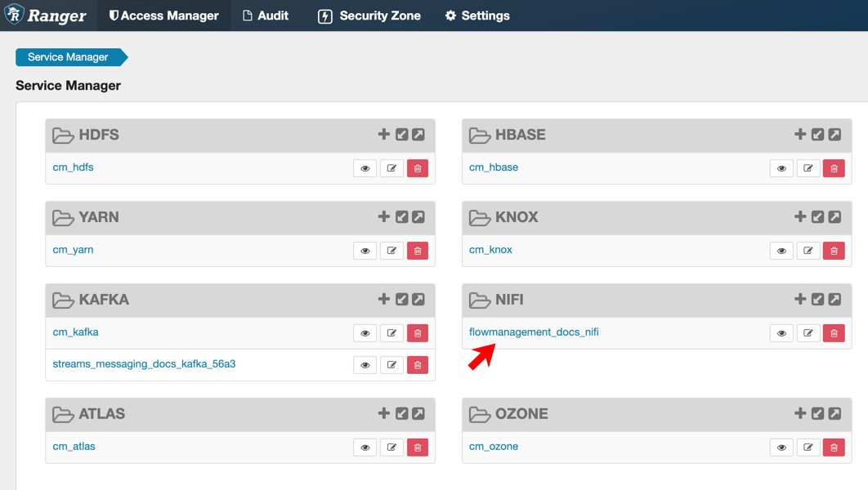Image resolution: width=868 pixels, height=490 pixels.
Task: Open the Security Zone menu
Action: click(369, 16)
